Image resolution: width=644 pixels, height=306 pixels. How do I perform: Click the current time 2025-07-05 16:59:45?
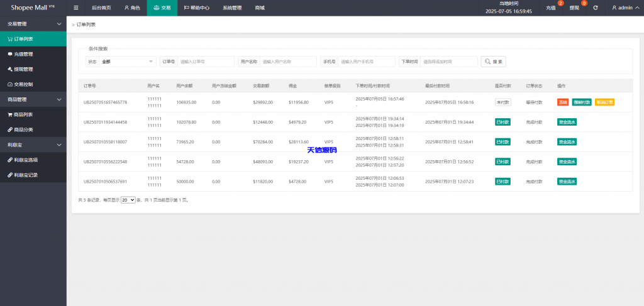pos(508,11)
